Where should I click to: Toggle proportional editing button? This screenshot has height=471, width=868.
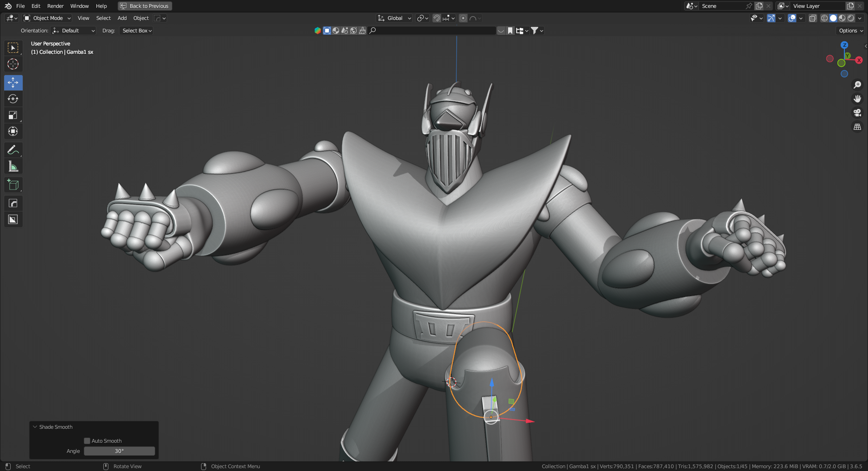(463, 18)
